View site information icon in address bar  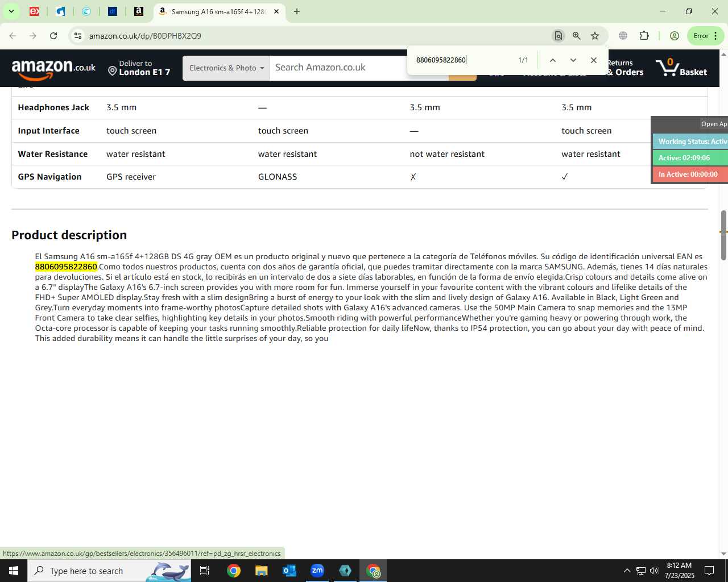pos(78,36)
